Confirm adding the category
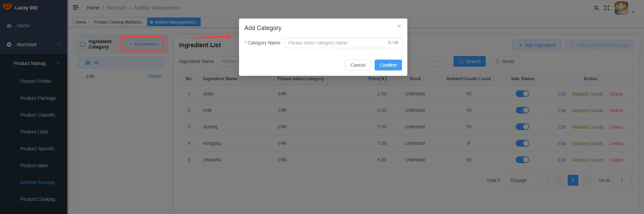This screenshot has width=644, height=214. tap(388, 65)
